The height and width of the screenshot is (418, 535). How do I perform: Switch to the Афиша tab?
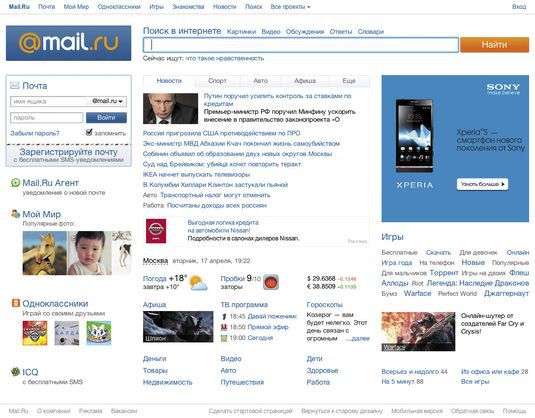305,81
